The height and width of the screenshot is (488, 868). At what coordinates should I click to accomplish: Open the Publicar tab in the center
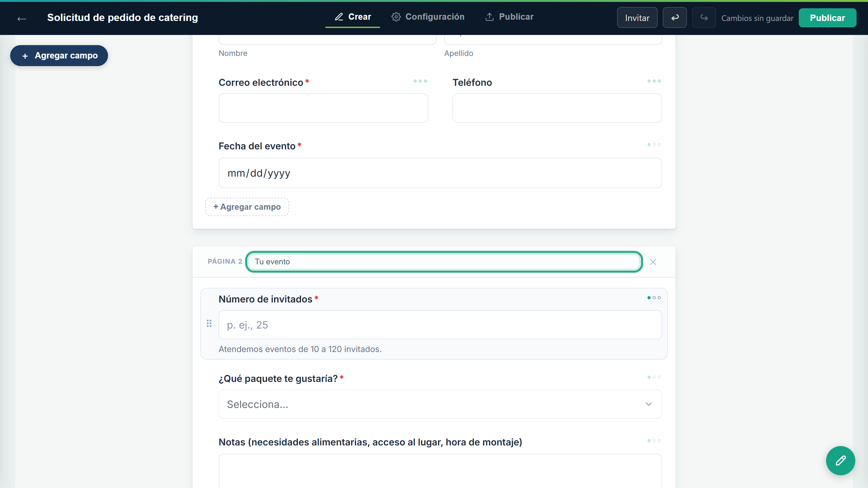pyautogui.click(x=509, y=17)
